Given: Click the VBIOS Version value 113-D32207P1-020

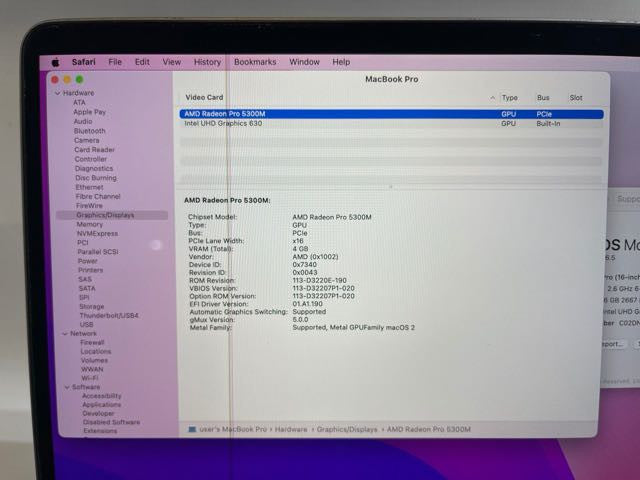Looking at the screenshot, I should (324, 288).
